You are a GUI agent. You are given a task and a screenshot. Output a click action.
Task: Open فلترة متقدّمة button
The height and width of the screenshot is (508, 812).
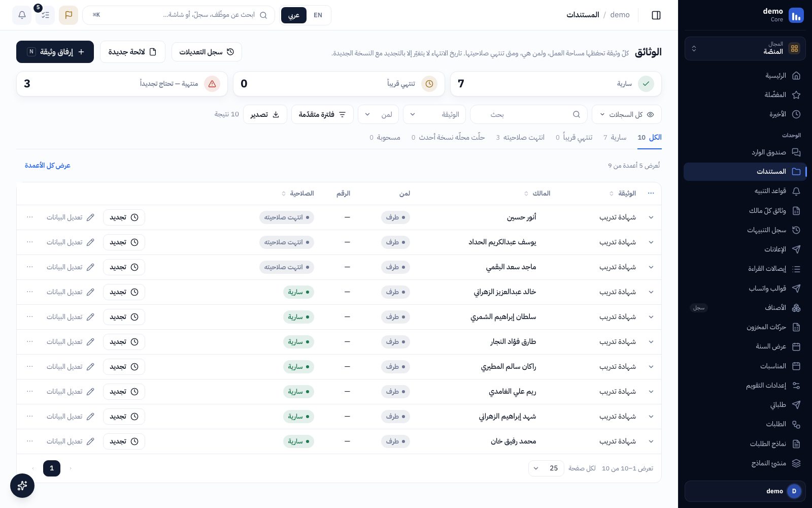[322, 115]
